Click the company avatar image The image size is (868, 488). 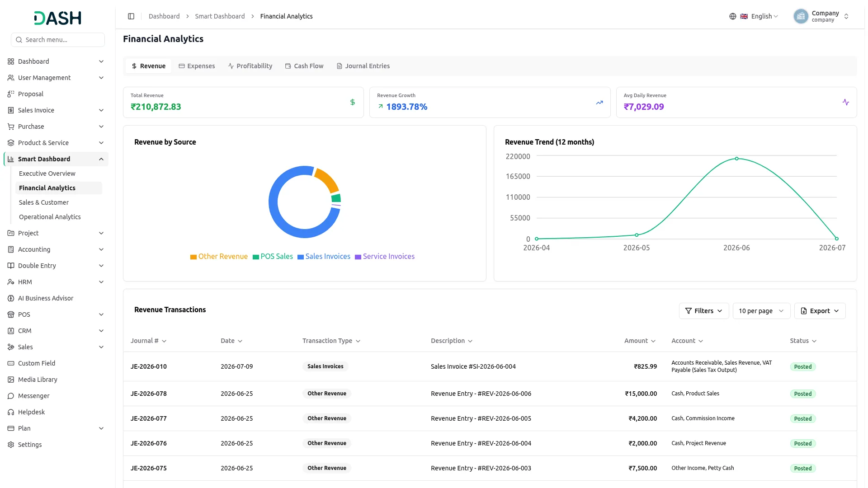801,16
